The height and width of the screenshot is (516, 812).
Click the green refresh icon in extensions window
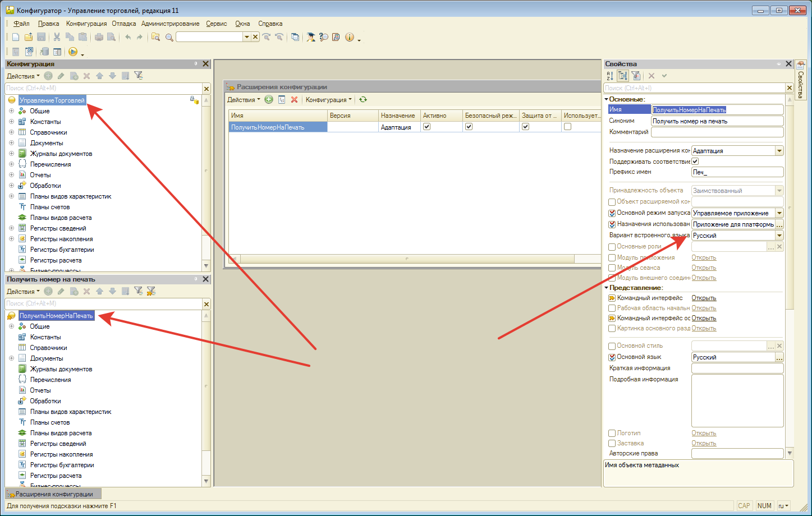pos(363,99)
